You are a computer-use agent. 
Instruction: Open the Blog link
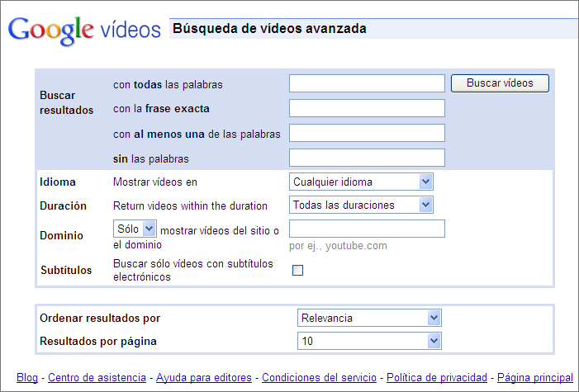(27, 378)
